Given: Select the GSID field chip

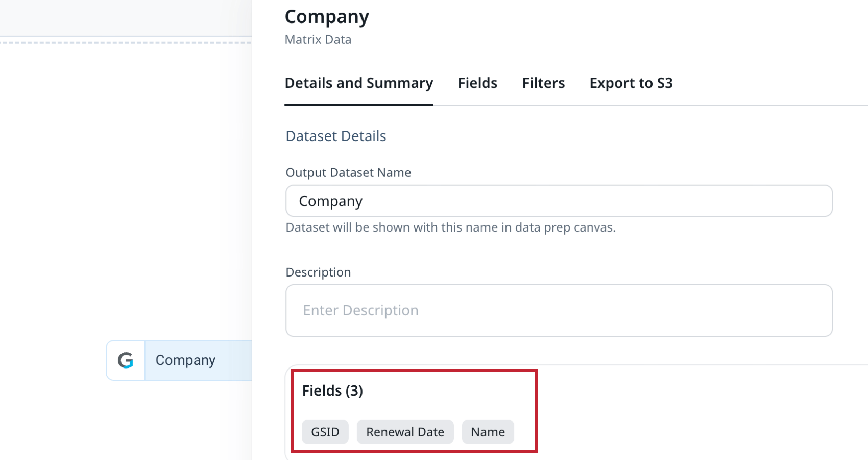Looking at the screenshot, I should (x=325, y=431).
